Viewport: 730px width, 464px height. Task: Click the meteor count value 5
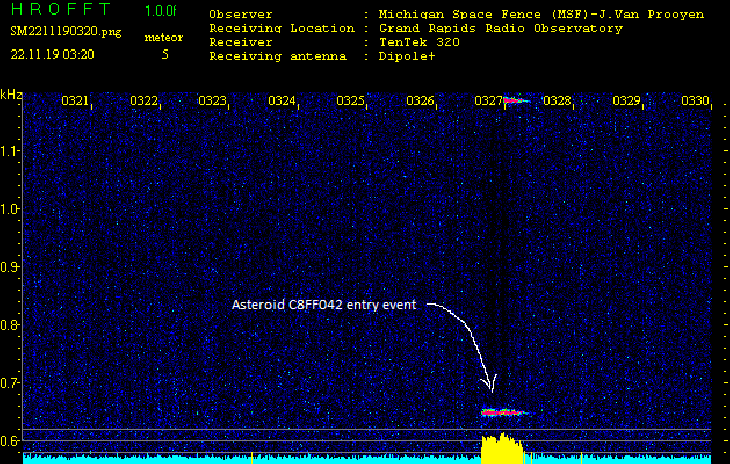pyautogui.click(x=165, y=55)
